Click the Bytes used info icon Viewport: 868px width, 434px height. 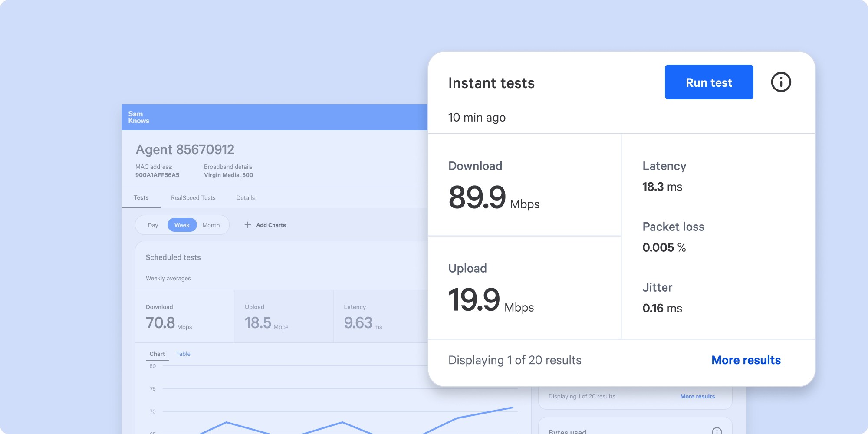(x=717, y=431)
